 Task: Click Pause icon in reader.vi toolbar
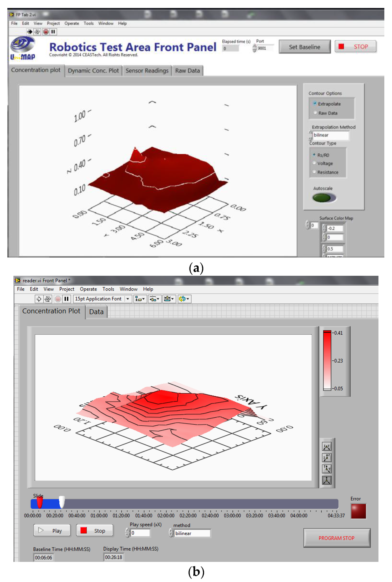[67, 299]
